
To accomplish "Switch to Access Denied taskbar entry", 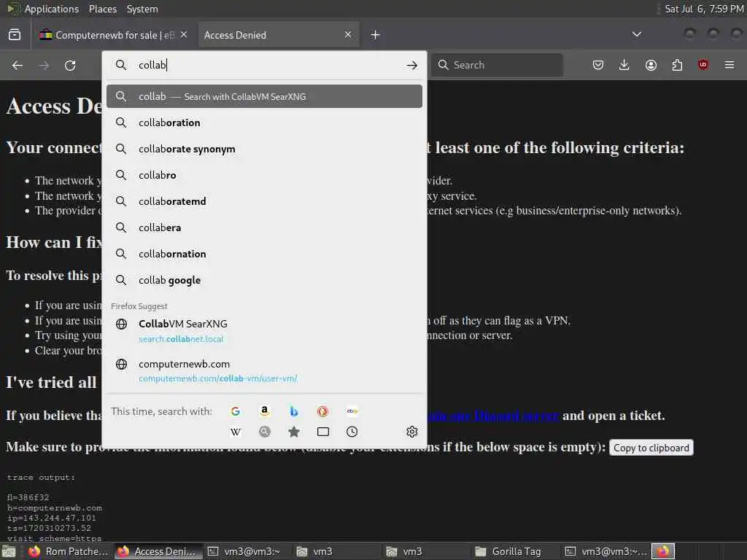I will (158, 551).
